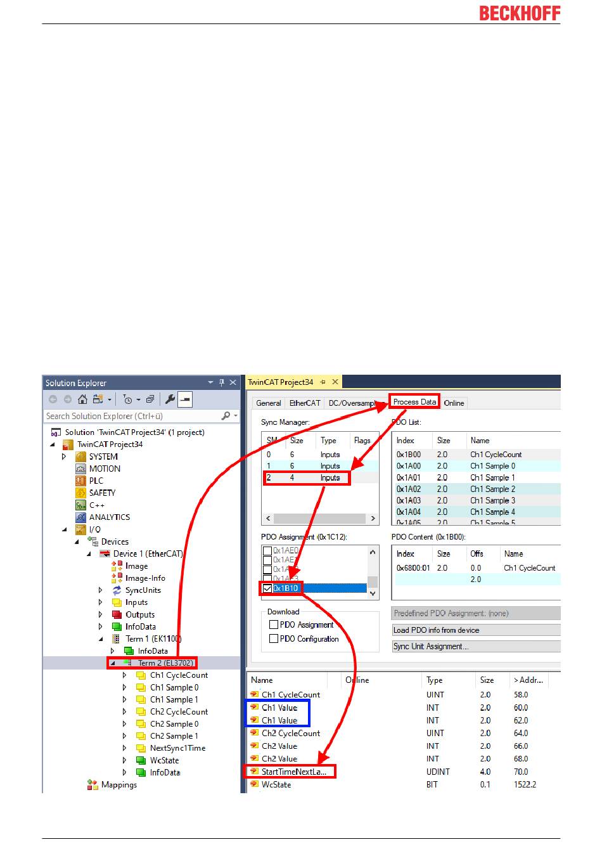This screenshot has height=868, width=602.
Task: Click the Load PDO info from device button
Action: coord(477,630)
